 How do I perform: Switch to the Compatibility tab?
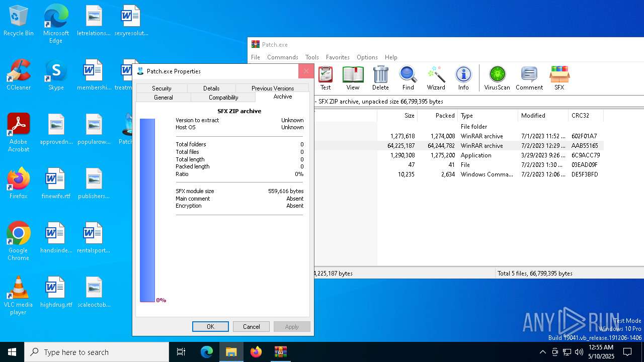223,97
